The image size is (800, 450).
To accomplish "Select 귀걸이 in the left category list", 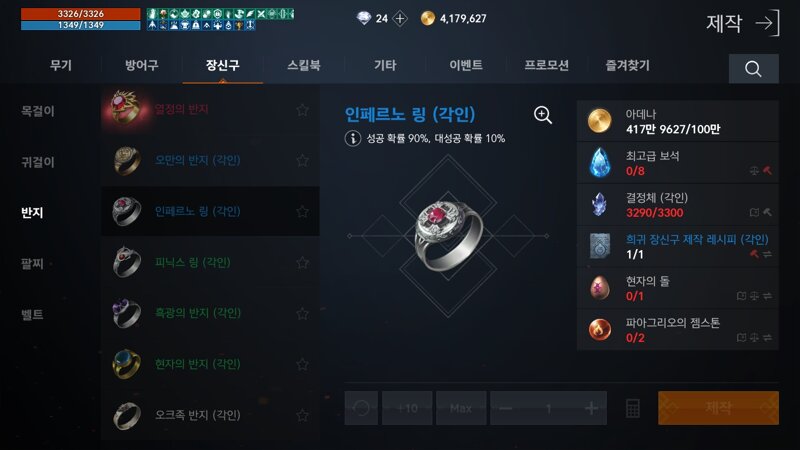I will coord(38,162).
